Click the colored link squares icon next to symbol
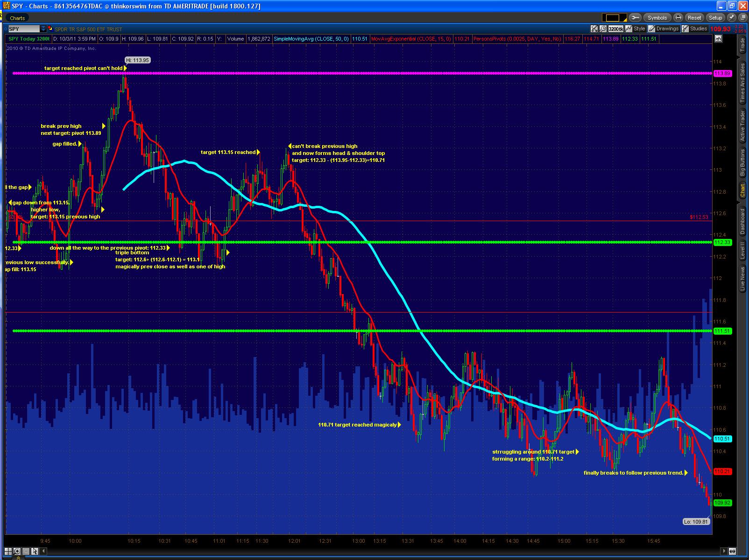This screenshot has width=749, height=560. 50,29
